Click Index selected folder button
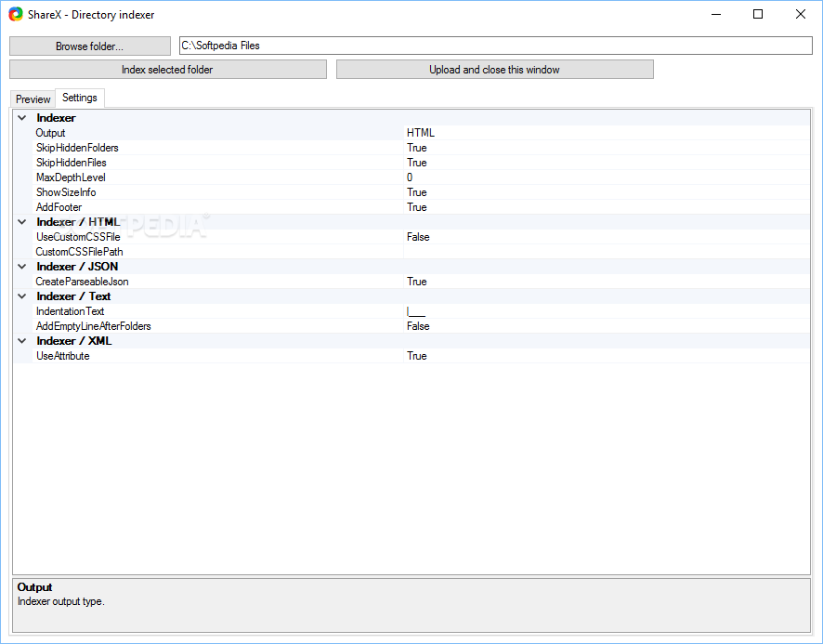 [x=168, y=70]
